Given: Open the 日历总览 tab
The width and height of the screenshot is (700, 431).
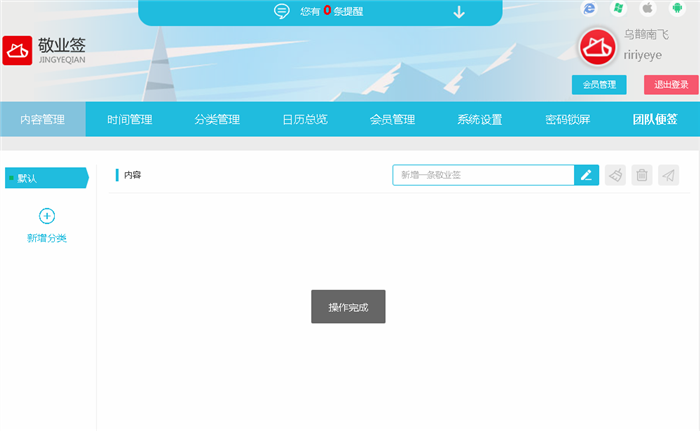Looking at the screenshot, I should [305, 119].
